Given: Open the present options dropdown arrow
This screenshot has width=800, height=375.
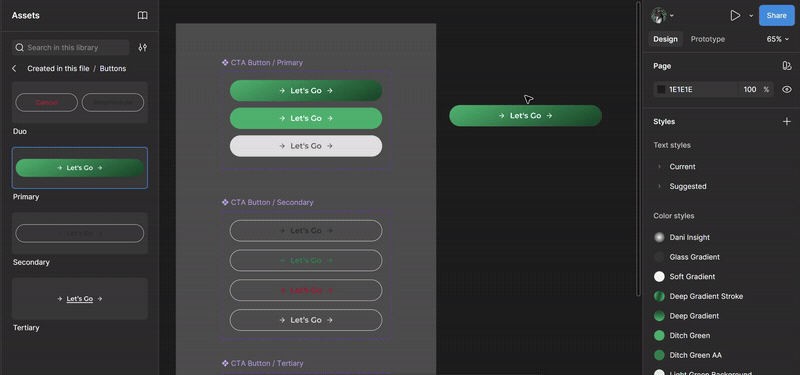Looking at the screenshot, I should pos(751,16).
